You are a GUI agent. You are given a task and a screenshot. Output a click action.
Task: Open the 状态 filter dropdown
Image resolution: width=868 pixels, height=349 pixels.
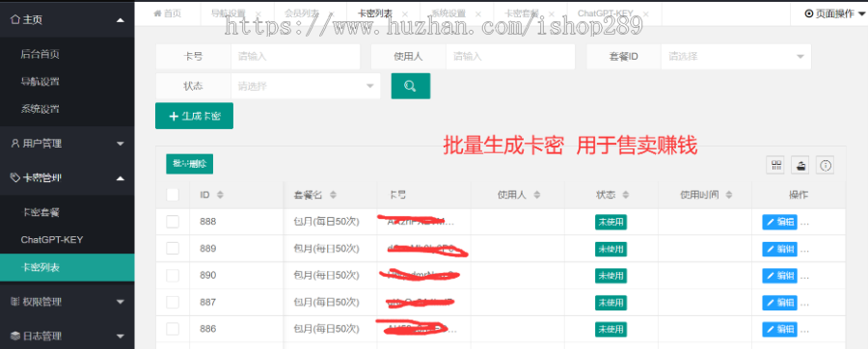tap(306, 86)
